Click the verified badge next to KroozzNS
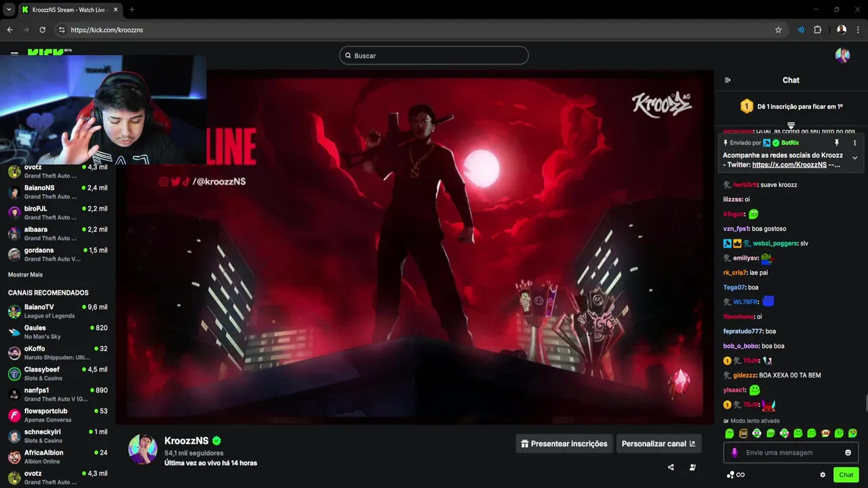This screenshot has height=488, width=868. tap(217, 441)
